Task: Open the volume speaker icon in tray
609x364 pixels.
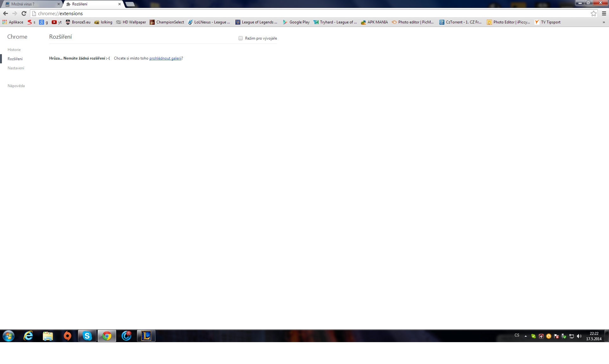Action: [x=579, y=336]
